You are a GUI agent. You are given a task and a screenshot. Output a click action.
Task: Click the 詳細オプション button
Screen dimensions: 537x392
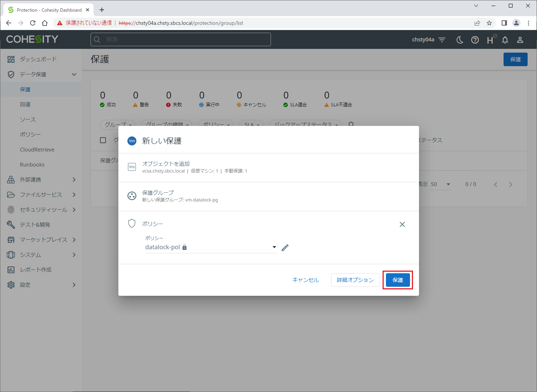point(355,280)
